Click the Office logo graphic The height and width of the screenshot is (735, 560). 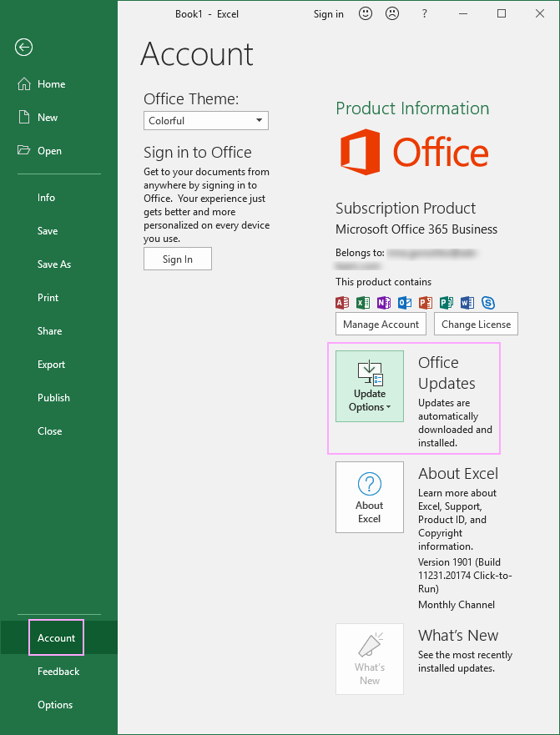click(414, 153)
